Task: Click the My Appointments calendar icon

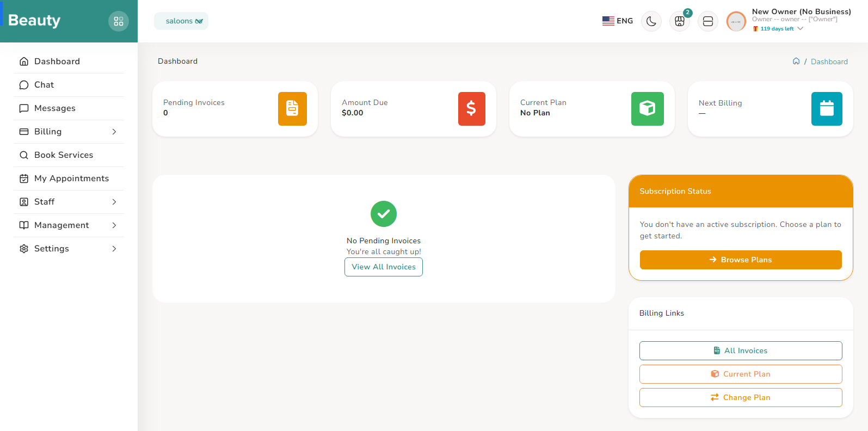Action: pos(24,178)
